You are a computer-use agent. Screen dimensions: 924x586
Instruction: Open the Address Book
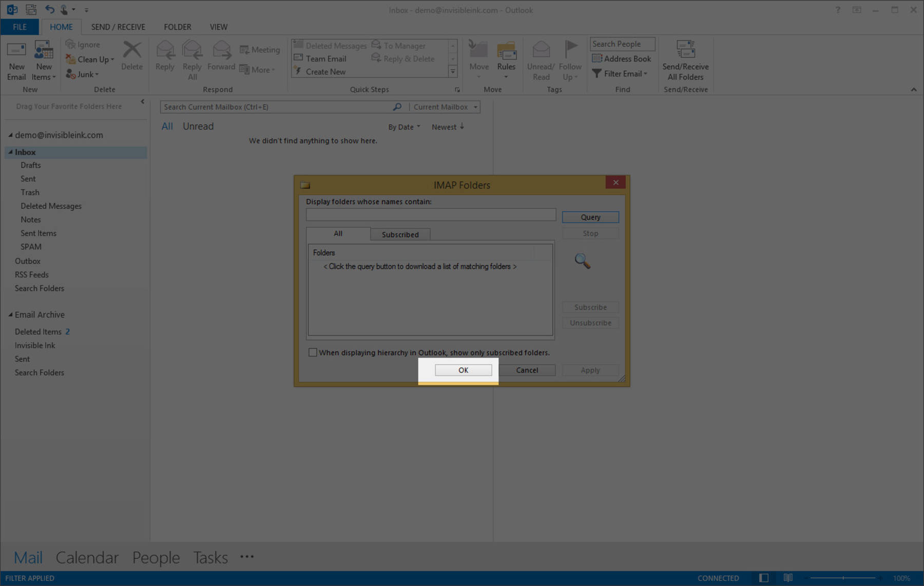(x=621, y=58)
